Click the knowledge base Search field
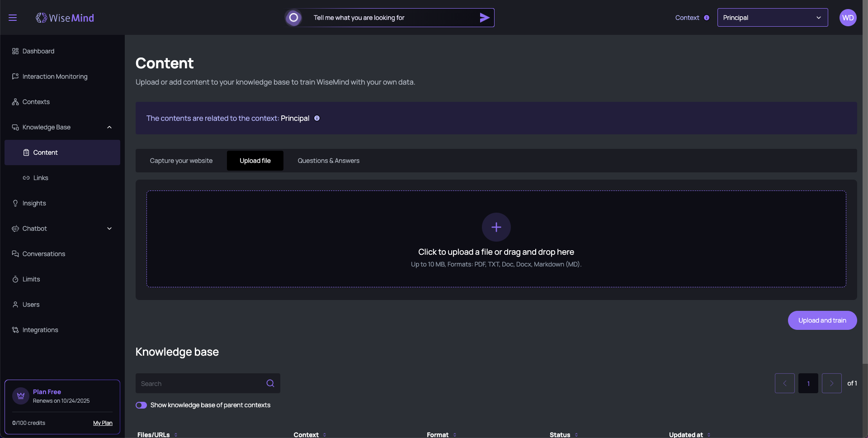 [201, 383]
